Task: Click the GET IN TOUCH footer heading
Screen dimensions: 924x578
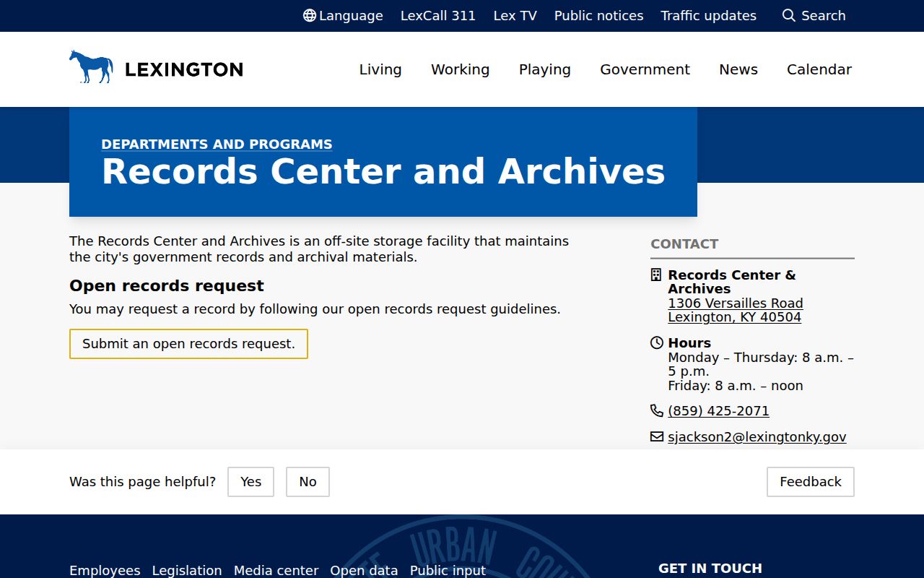Action: point(710,568)
